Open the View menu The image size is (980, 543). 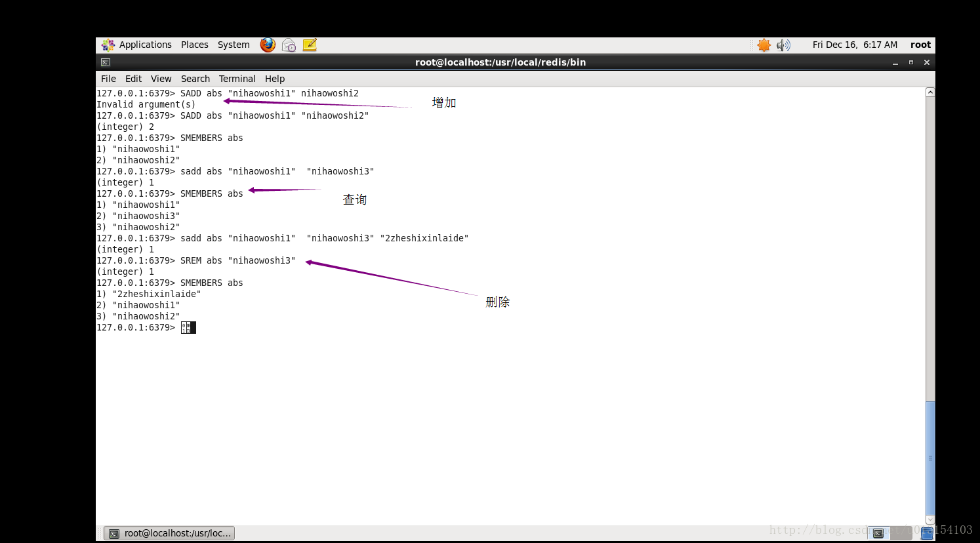(161, 79)
